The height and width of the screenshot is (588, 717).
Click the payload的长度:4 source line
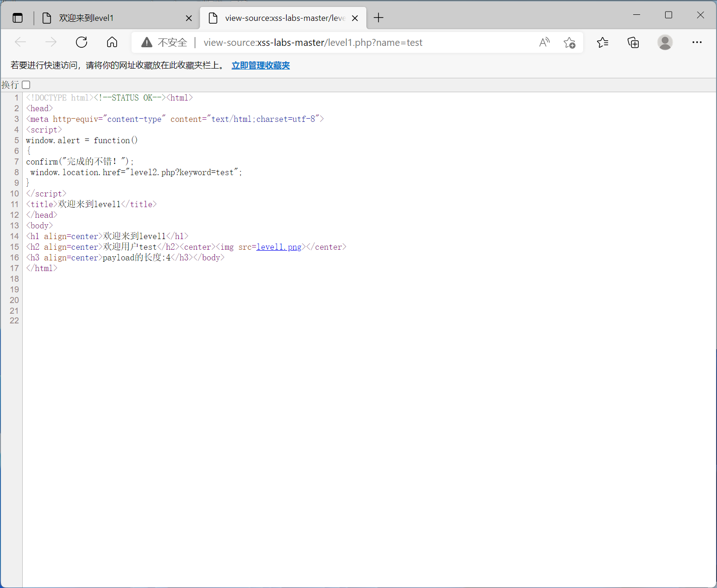125,258
